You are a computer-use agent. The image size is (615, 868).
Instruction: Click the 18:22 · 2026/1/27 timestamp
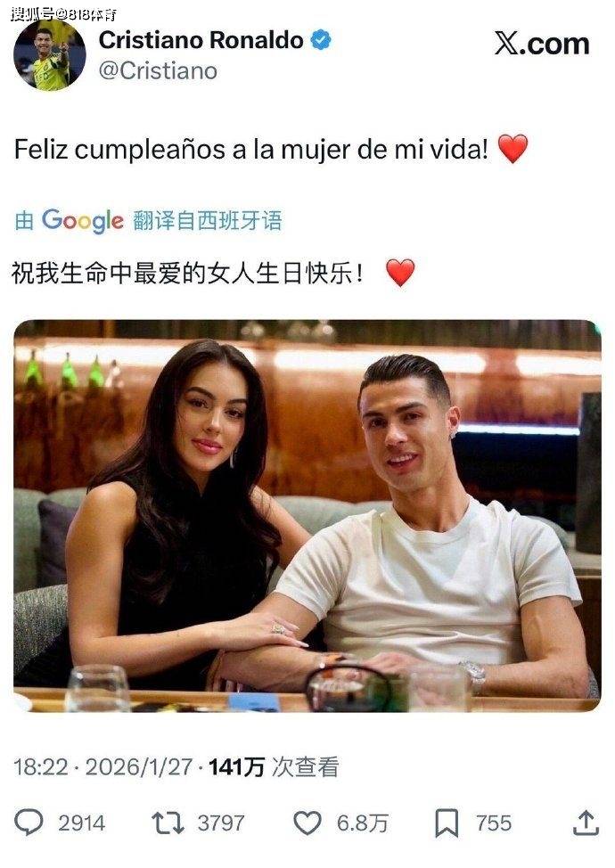tap(103, 766)
